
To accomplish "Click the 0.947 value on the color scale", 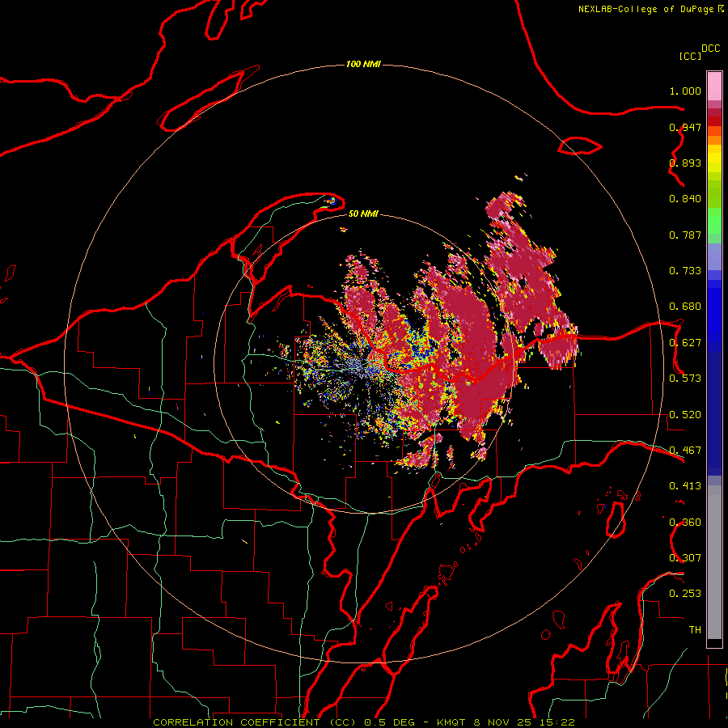I will click(685, 127).
